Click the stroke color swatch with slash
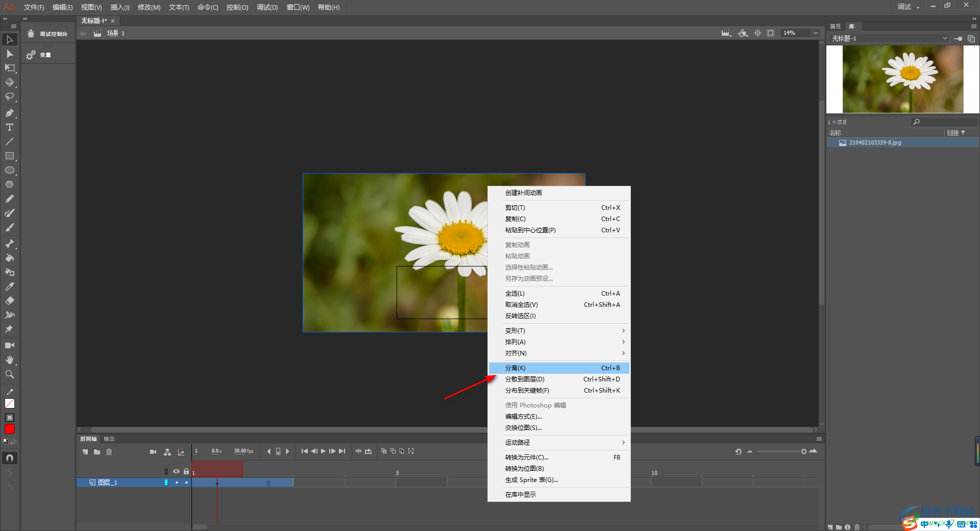 [9, 403]
